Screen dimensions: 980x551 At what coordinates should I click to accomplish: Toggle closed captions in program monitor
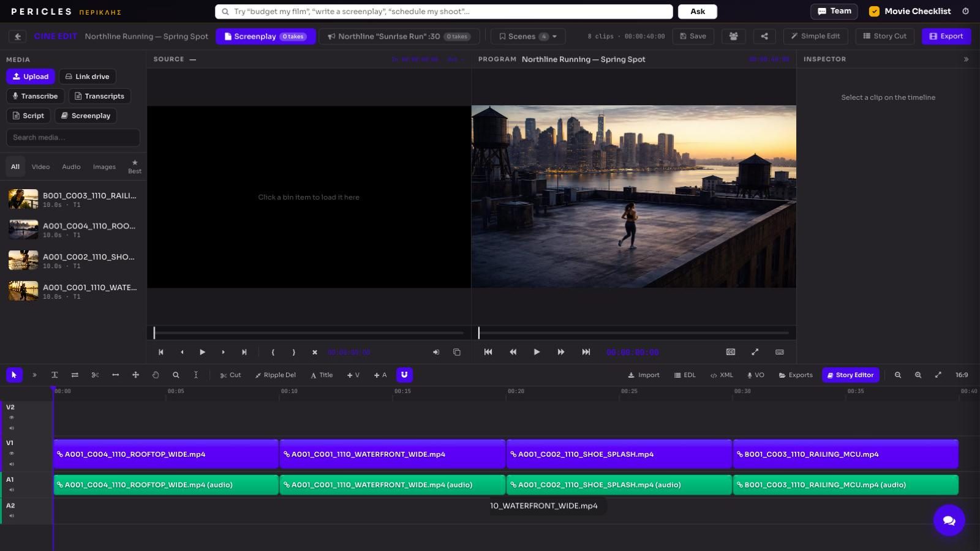(731, 352)
